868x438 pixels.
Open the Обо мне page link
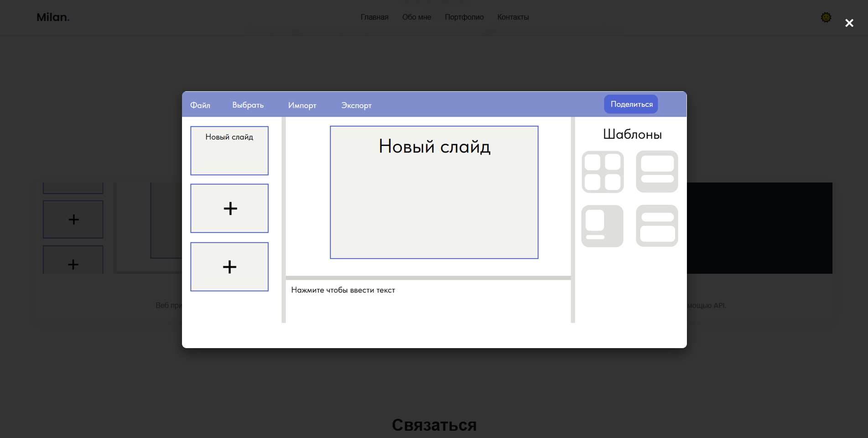(x=416, y=17)
